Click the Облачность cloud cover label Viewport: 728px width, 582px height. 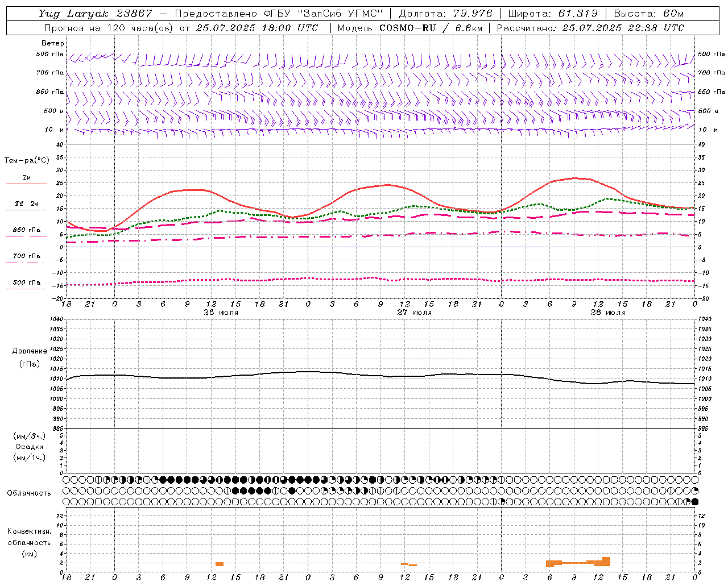click(x=29, y=493)
